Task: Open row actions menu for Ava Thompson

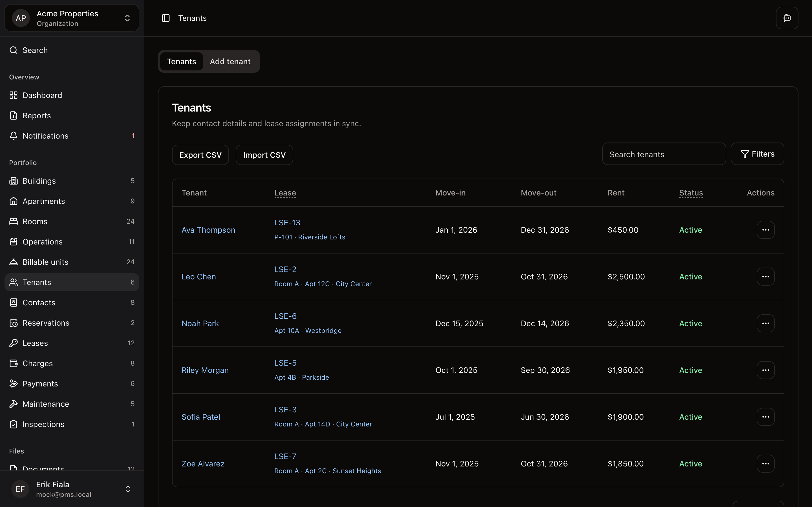Action: [765, 229]
